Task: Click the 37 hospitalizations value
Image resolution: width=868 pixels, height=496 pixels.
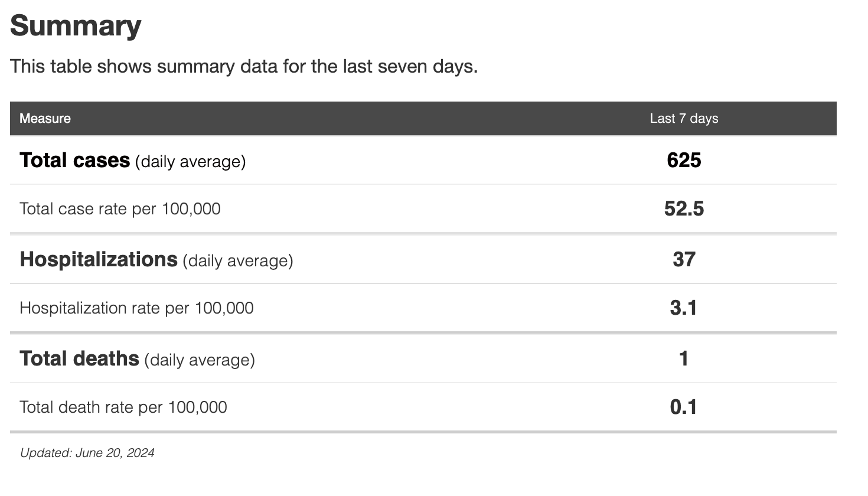Action: point(684,259)
